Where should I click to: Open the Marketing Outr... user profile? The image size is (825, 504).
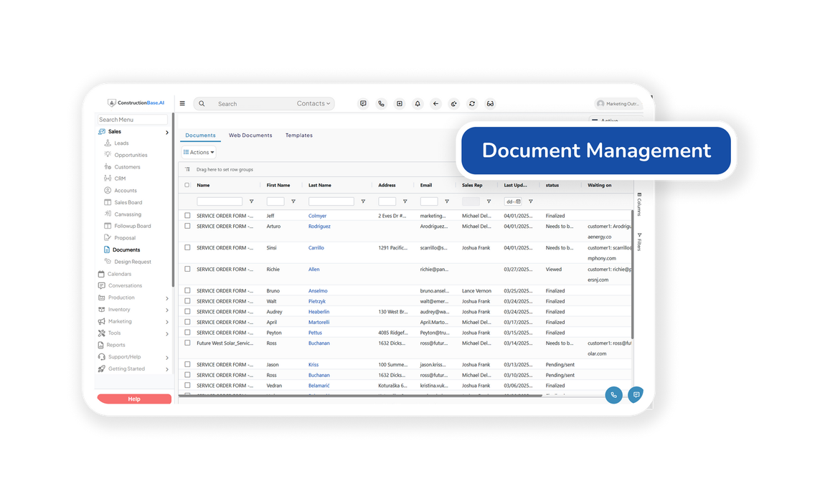click(618, 103)
